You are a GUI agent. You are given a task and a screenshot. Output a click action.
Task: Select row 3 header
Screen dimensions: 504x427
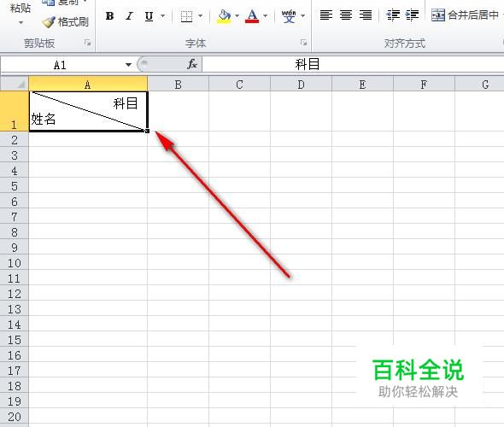[15, 155]
